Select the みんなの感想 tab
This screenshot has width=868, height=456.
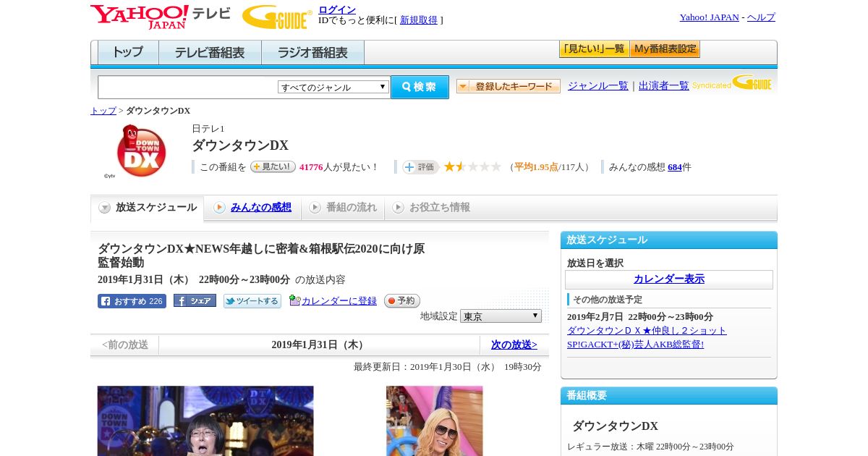point(252,208)
